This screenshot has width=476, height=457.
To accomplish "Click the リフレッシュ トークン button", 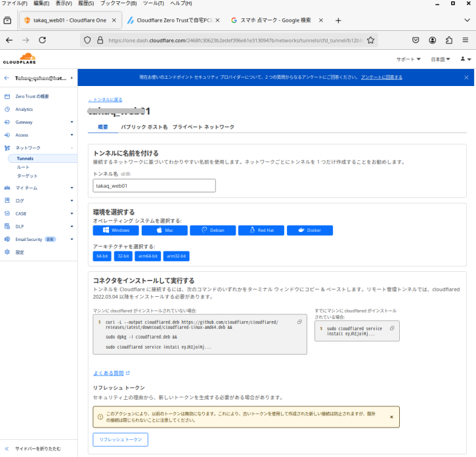I will coord(121,439).
